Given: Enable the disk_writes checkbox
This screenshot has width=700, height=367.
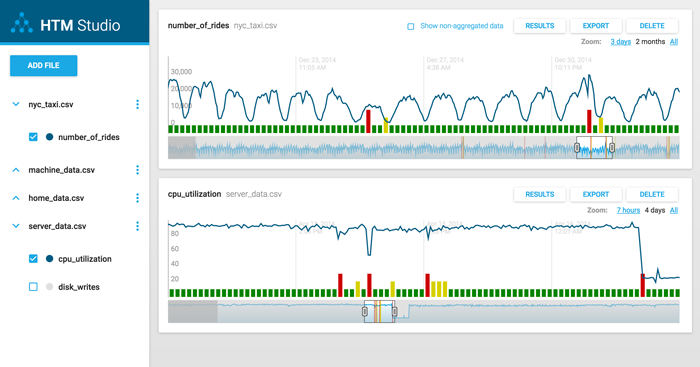Looking at the screenshot, I should [33, 287].
